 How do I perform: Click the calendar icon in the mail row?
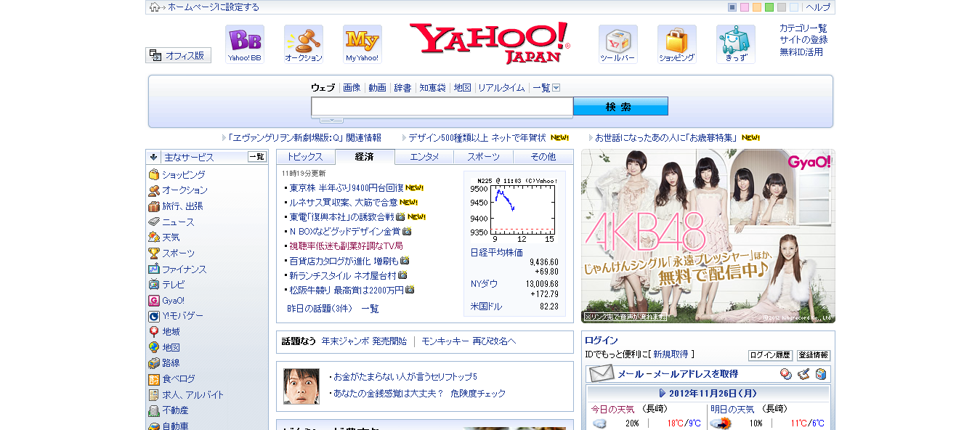pyautogui.click(x=786, y=374)
